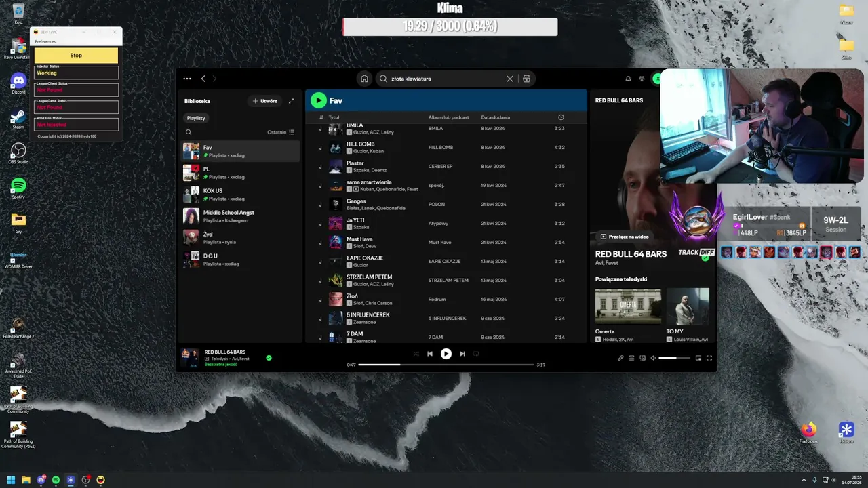Viewport: 868px width, 488px height.
Task: Open Spotify notifications bell
Action: tap(628, 79)
